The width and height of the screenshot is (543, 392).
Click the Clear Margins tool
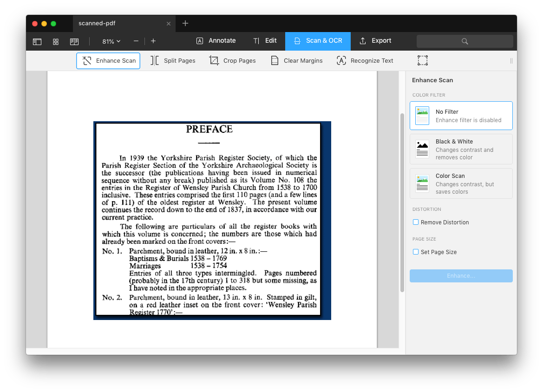click(296, 60)
